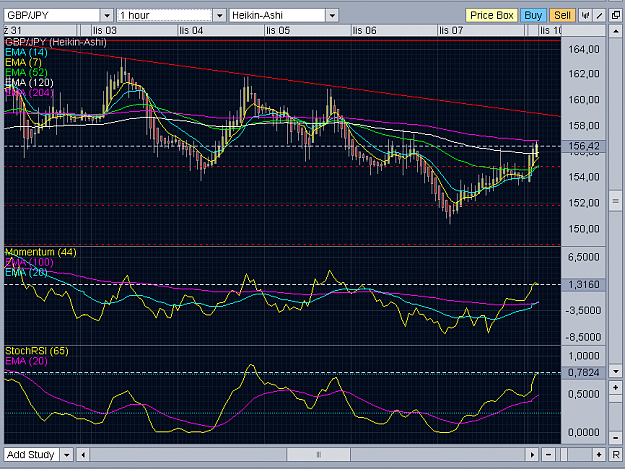625x469 pixels.
Task: Click the R reset zoom button
Action: point(616,455)
